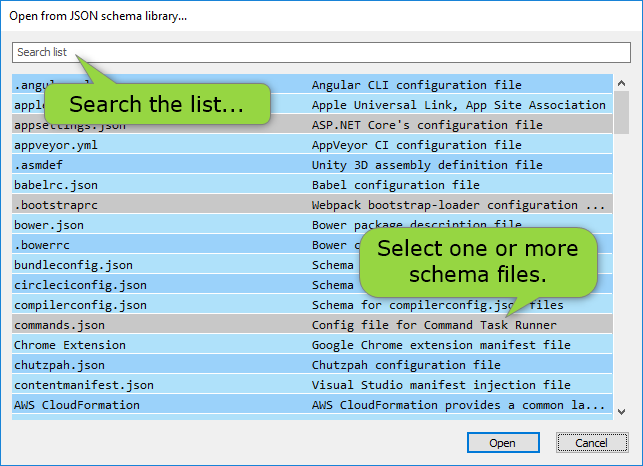Pick the compilerconfig.json schema
Viewport: 643px width, 466px height.
pos(80,305)
